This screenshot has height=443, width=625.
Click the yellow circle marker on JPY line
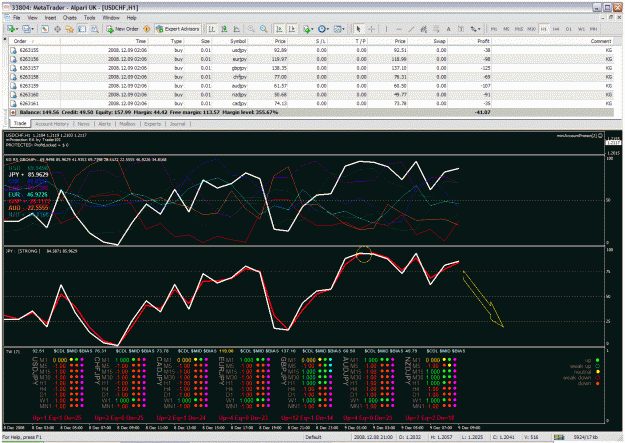(x=364, y=254)
